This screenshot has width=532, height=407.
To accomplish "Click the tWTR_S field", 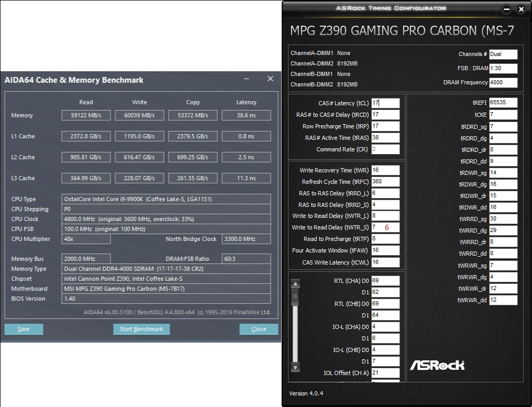I will [385, 227].
